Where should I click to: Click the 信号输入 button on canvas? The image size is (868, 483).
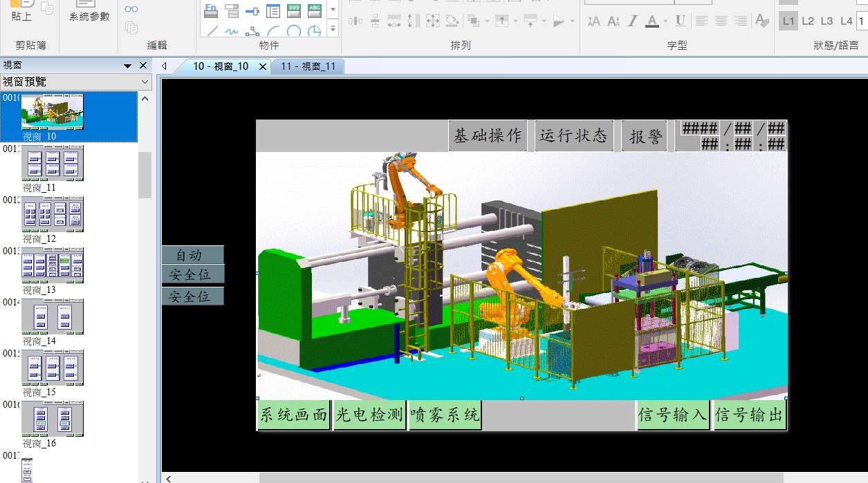coord(672,415)
